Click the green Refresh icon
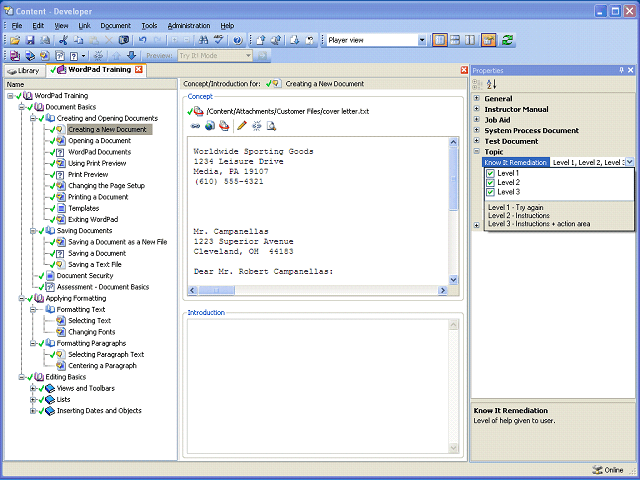Image resolution: width=640 pixels, height=480 pixels. click(x=508, y=40)
